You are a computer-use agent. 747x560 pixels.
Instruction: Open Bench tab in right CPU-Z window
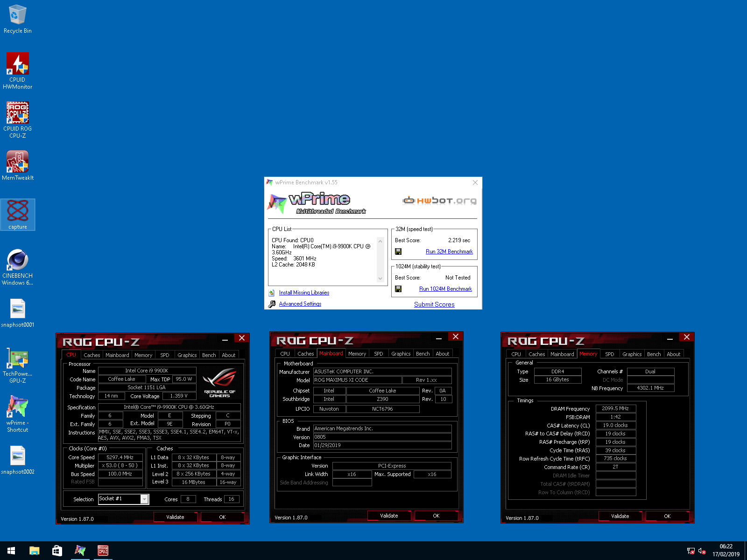tap(654, 354)
